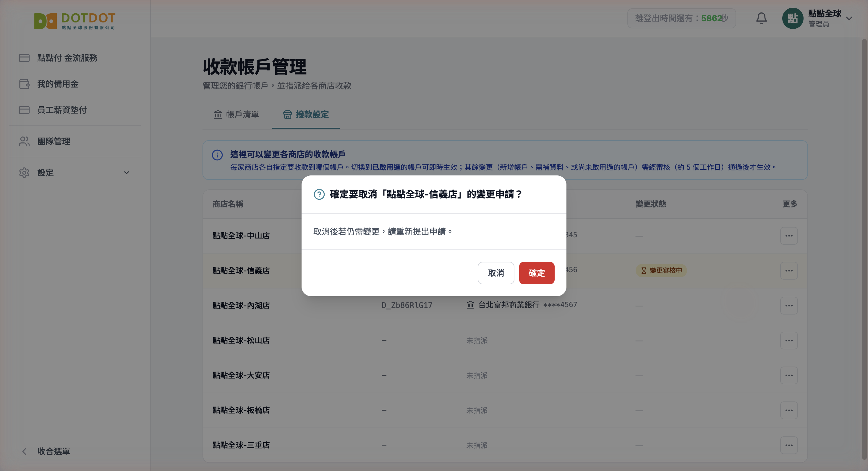The width and height of the screenshot is (868, 471).
Task: Click the page vertical scrollbar
Action: coord(864,249)
